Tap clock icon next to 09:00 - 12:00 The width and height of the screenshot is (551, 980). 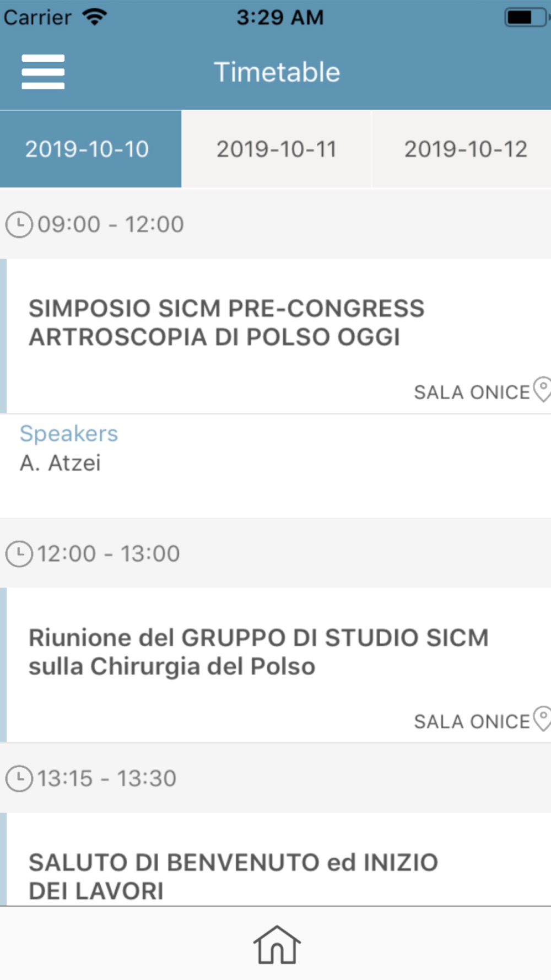pyautogui.click(x=19, y=225)
